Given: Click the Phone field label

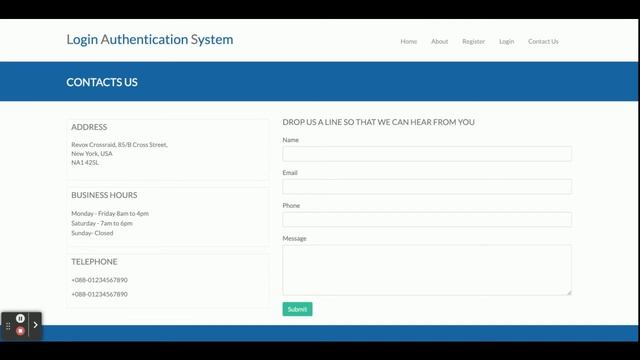Looking at the screenshot, I should tap(291, 205).
